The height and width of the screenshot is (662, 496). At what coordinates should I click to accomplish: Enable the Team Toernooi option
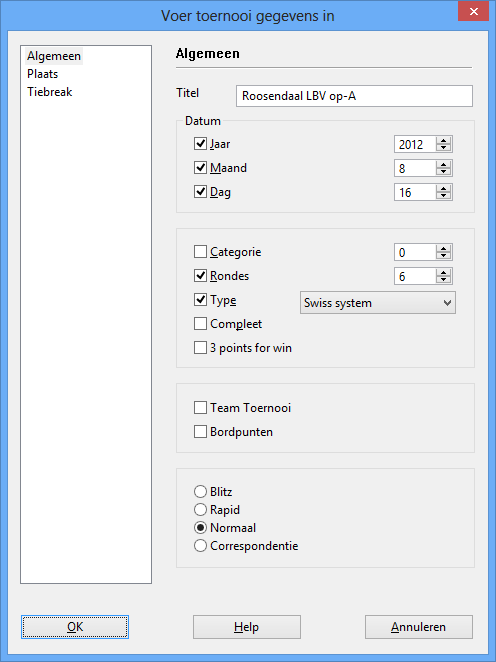200,408
